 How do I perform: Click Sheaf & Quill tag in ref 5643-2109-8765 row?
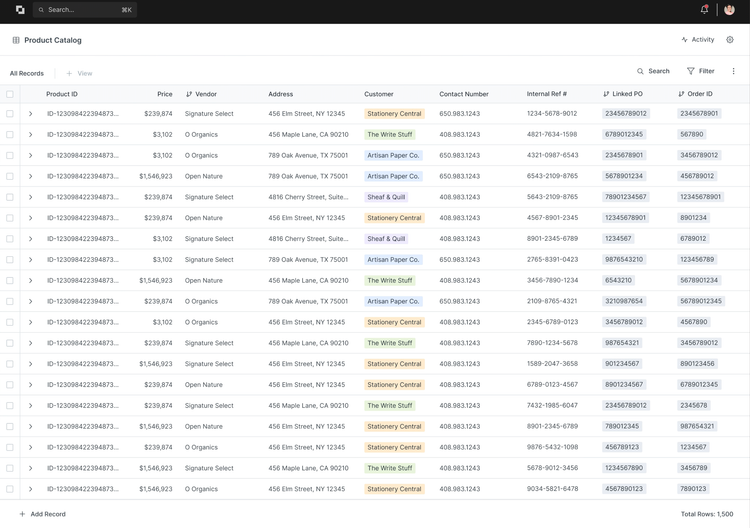click(x=386, y=197)
